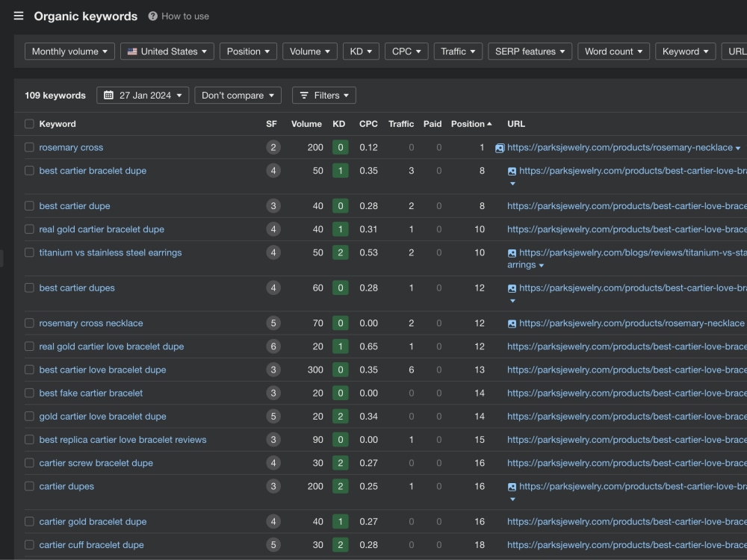The image size is (747, 560).
Task: Expand the SERP features filter dropdown
Action: [x=530, y=52]
